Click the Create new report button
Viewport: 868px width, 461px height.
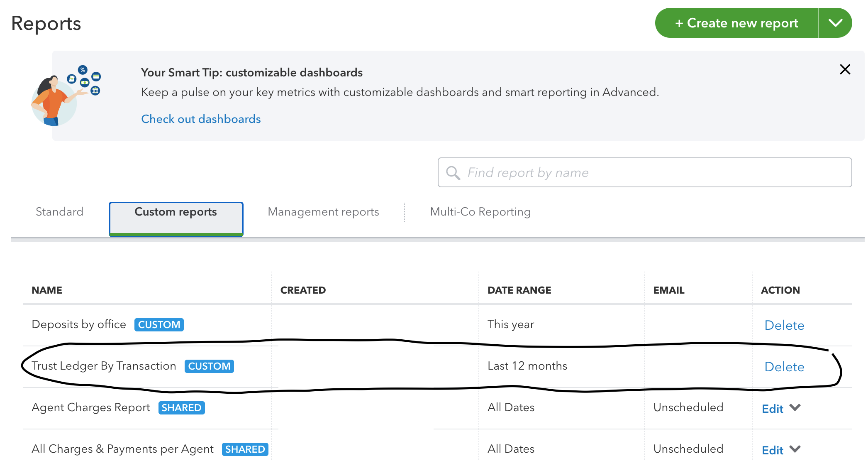pyautogui.click(x=736, y=23)
